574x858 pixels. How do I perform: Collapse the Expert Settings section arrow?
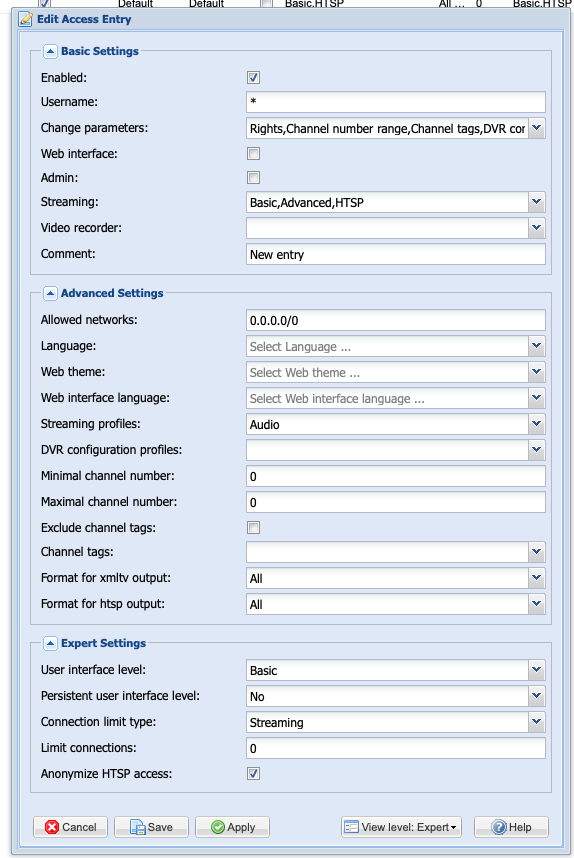tap(50, 644)
